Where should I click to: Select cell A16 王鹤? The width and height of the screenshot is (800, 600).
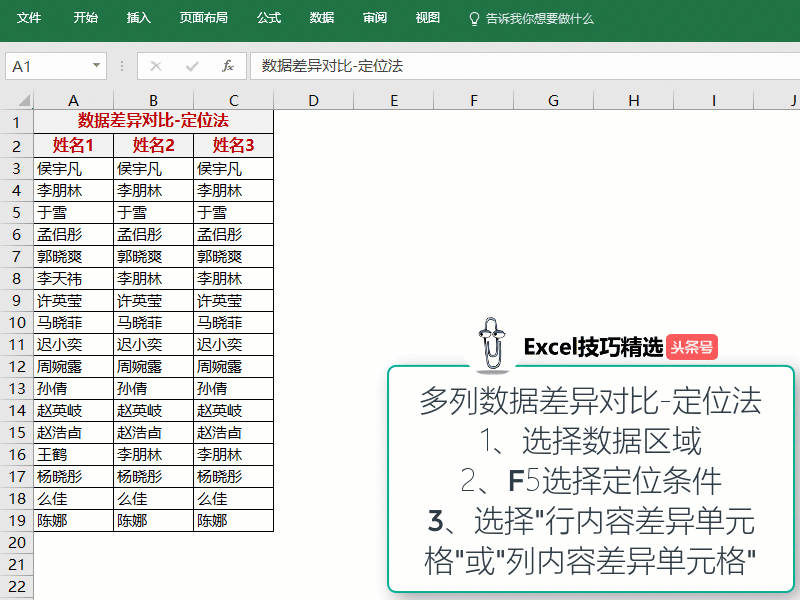[73, 455]
